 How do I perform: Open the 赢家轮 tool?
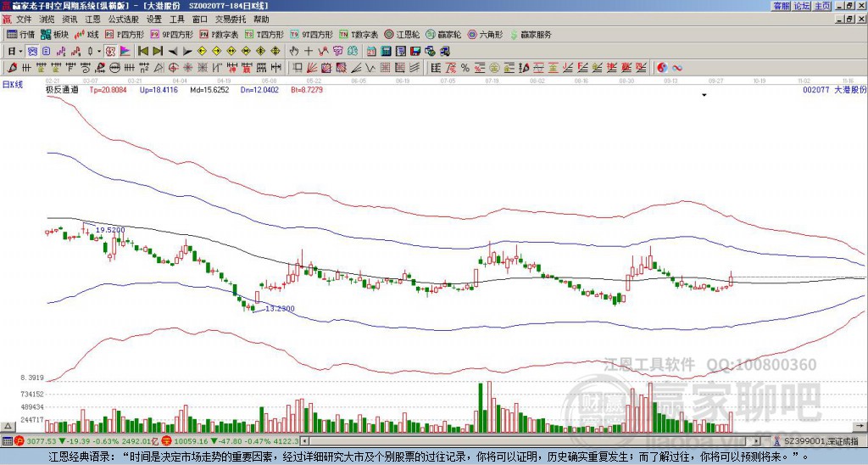coord(443,34)
